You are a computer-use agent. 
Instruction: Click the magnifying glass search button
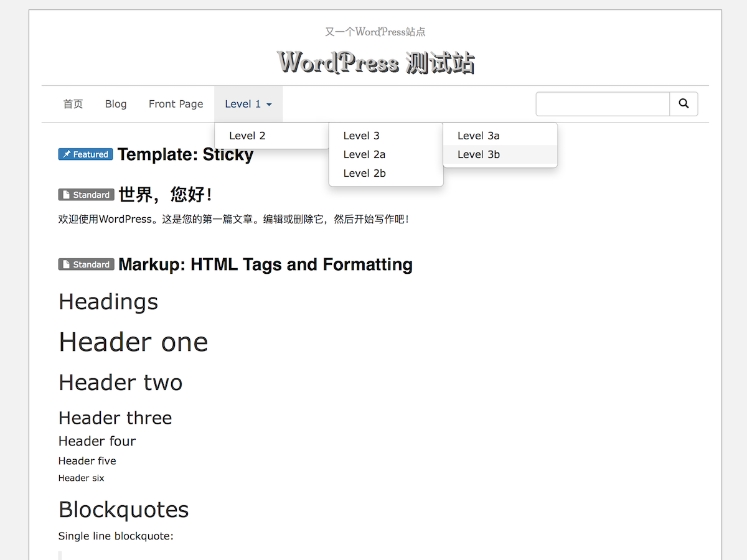click(x=684, y=104)
